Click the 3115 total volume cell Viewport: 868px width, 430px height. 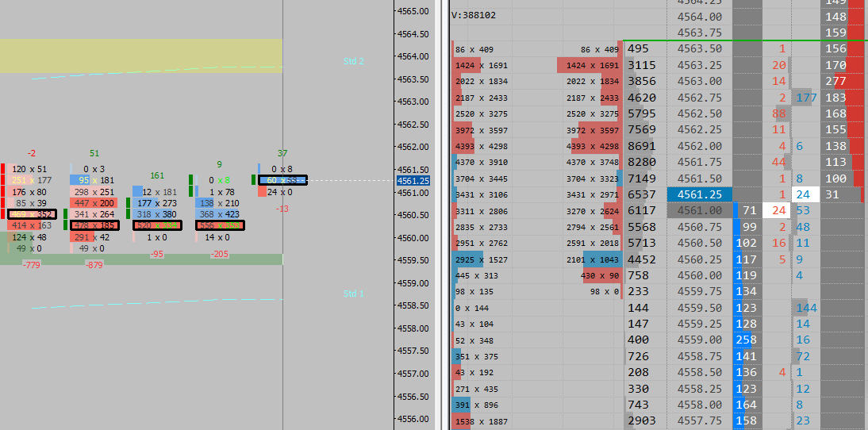645,65
